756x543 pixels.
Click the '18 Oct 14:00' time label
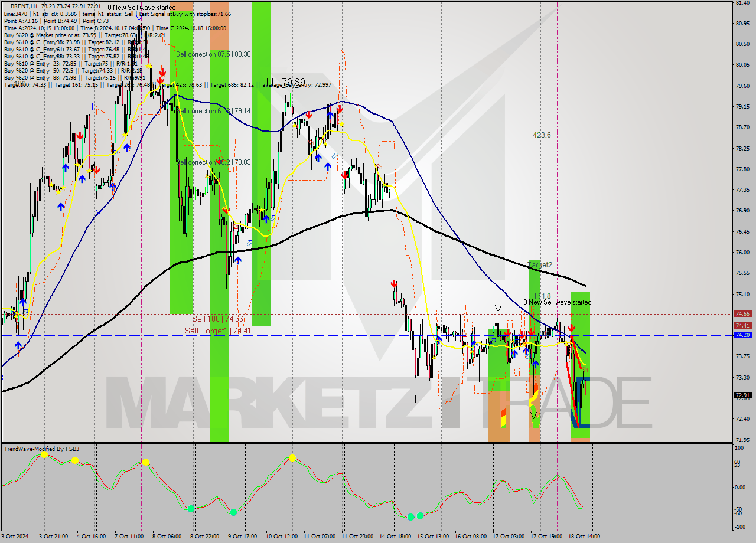point(584,537)
